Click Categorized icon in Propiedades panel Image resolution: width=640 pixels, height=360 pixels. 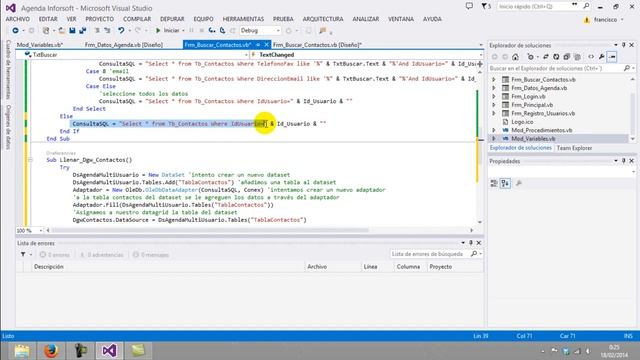point(494,184)
